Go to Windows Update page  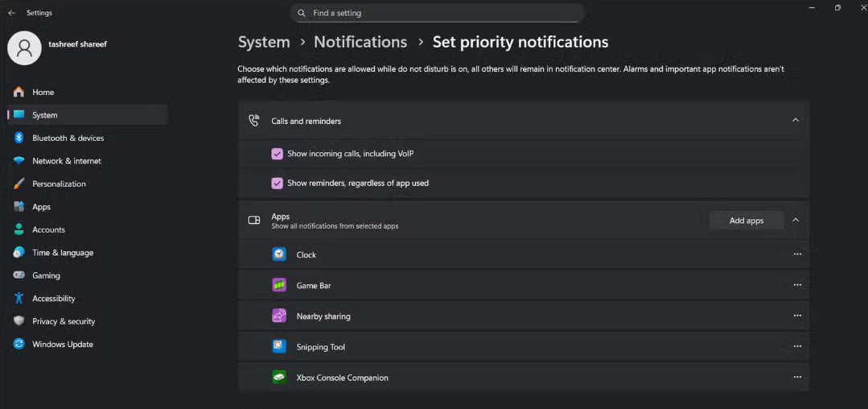pos(62,344)
